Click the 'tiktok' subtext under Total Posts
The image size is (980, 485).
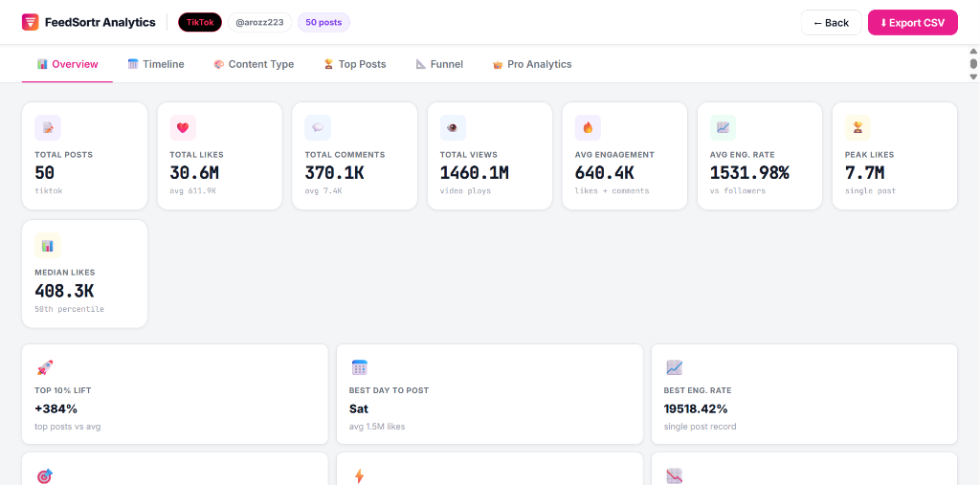coord(49,190)
